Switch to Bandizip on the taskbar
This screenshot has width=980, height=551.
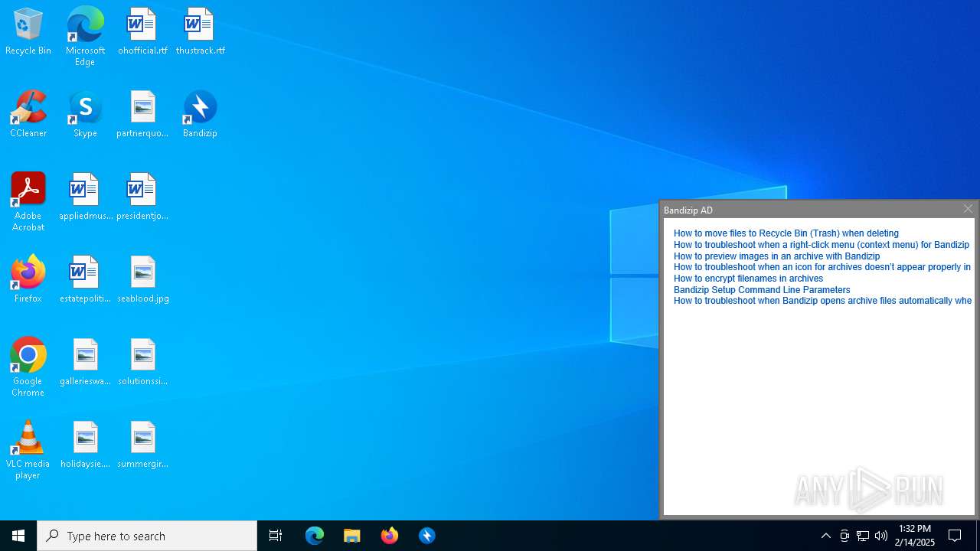[x=427, y=536]
